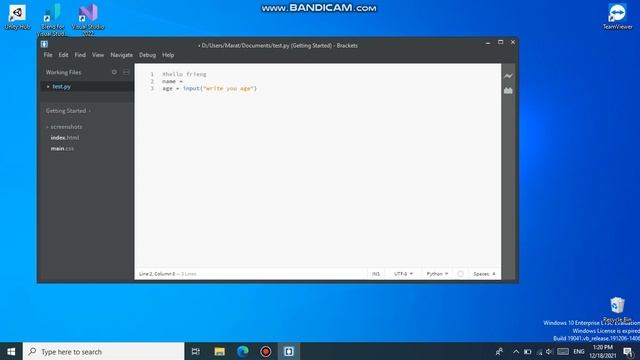Open the View menu
This screenshot has width=640, height=360.
pyautogui.click(x=98, y=55)
